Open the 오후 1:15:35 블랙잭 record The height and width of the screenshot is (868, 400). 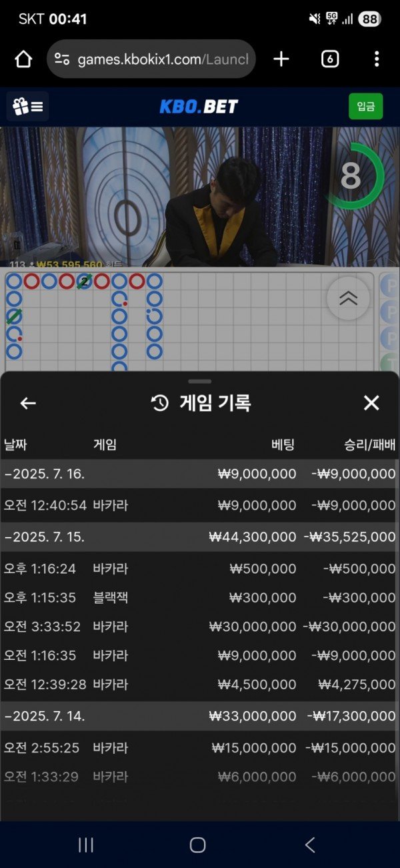200,597
